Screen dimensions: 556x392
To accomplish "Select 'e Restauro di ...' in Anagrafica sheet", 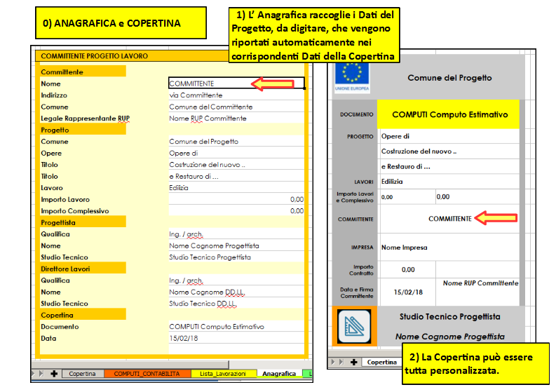I will pyautogui.click(x=236, y=176).
